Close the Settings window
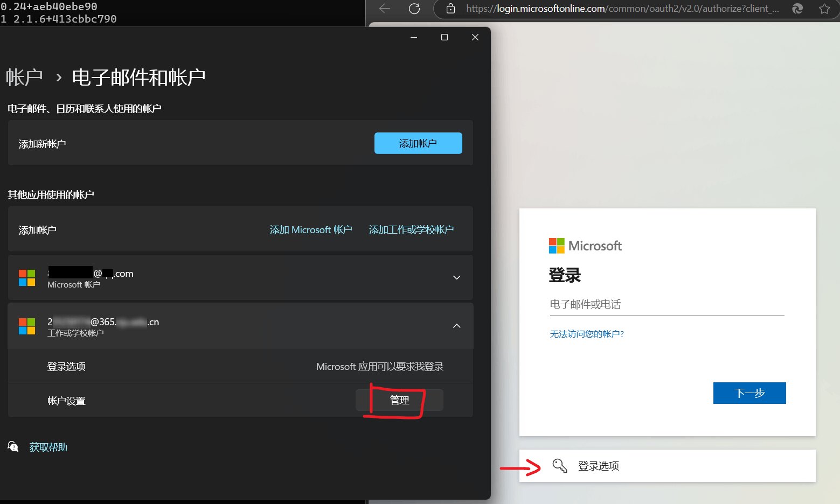Image resolution: width=840 pixels, height=504 pixels. point(475,37)
